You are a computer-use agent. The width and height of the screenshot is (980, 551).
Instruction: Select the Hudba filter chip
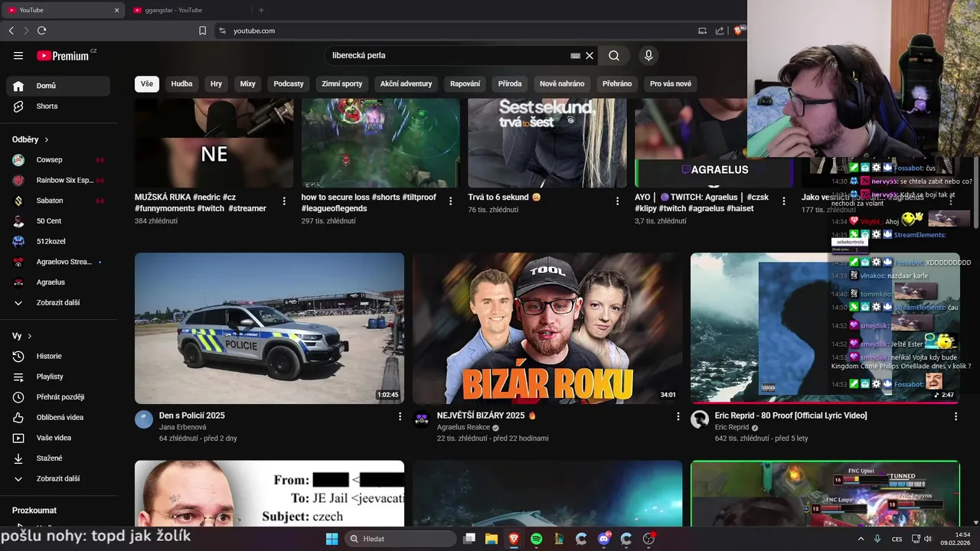tap(181, 83)
